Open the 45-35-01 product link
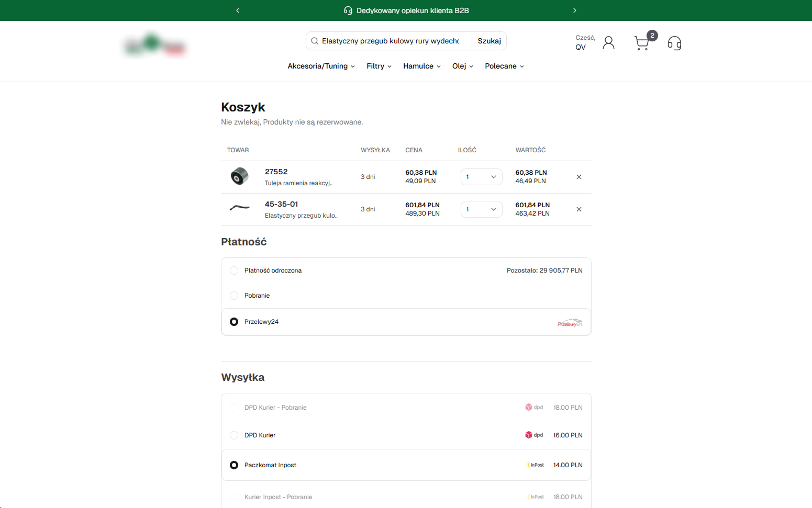This screenshot has width=812, height=508. click(x=281, y=204)
